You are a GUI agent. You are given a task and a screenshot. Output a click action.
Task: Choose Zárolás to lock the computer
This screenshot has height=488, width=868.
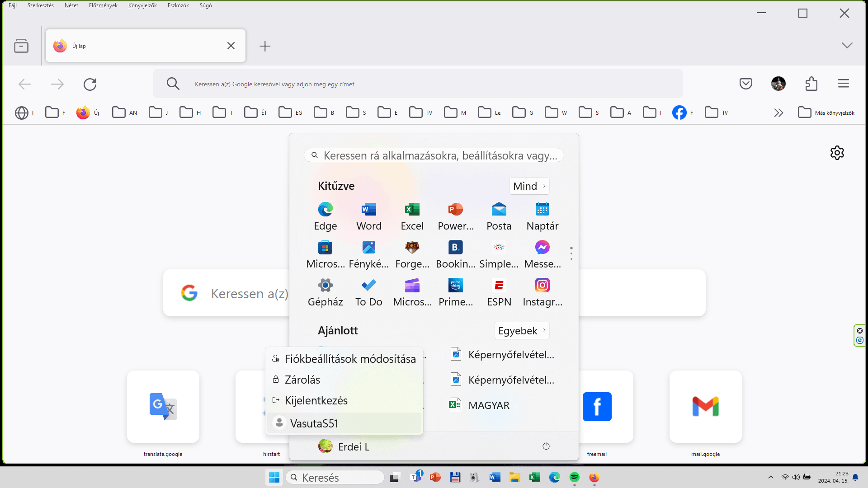coord(302,380)
